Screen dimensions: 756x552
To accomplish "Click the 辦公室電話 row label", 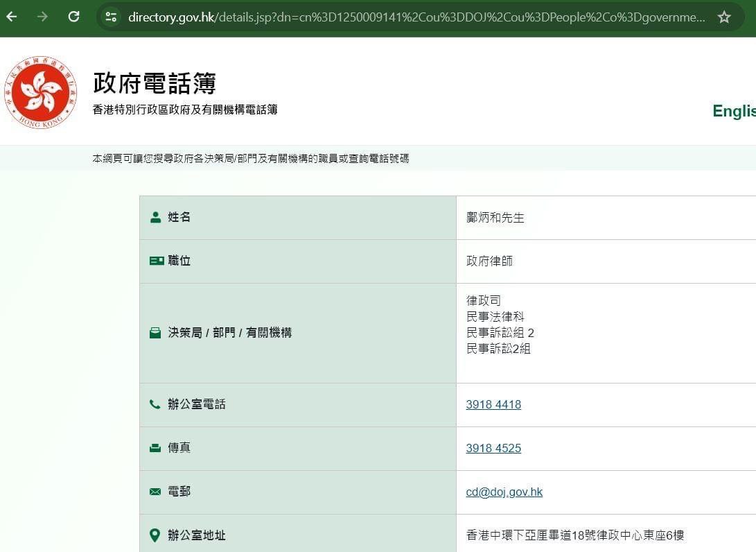I will coord(197,404).
